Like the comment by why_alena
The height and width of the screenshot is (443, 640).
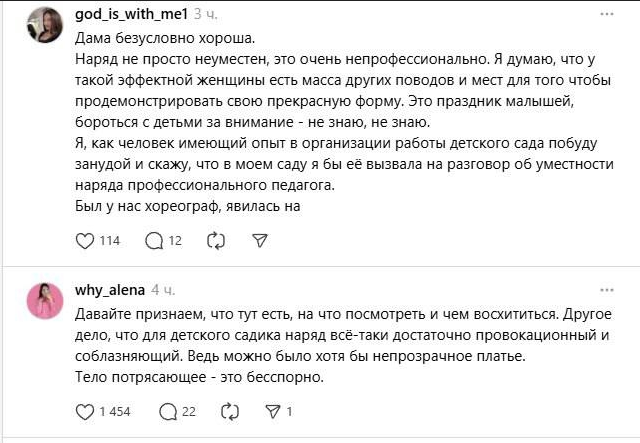85,411
